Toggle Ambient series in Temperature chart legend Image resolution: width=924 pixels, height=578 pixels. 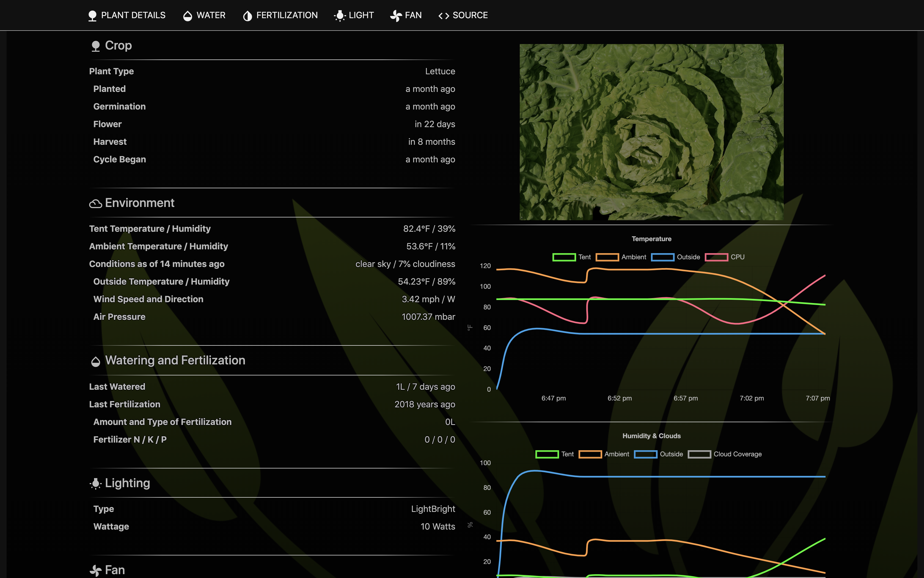(x=621, y=257)
